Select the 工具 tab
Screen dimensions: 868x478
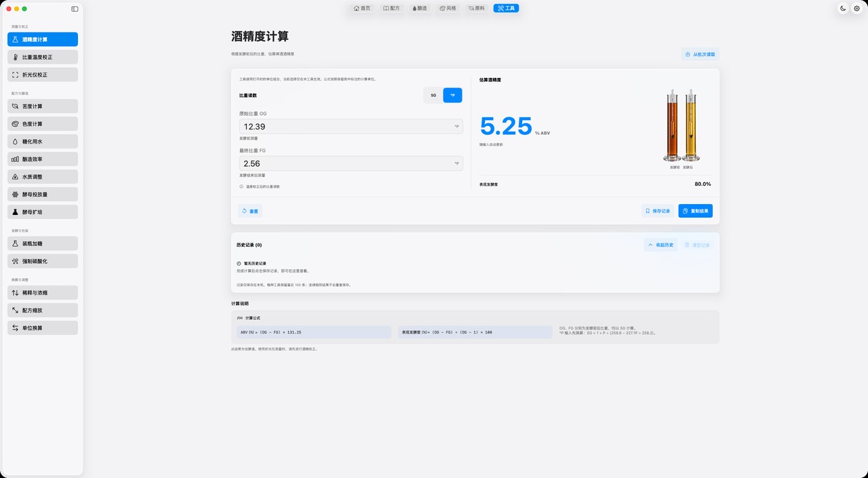pos(506,8)
